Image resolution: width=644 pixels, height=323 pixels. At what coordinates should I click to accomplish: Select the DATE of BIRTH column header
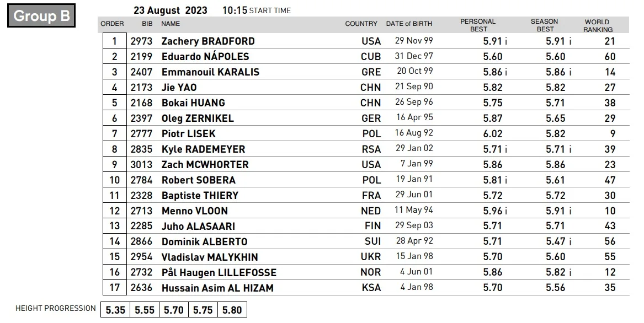[409, 24]
